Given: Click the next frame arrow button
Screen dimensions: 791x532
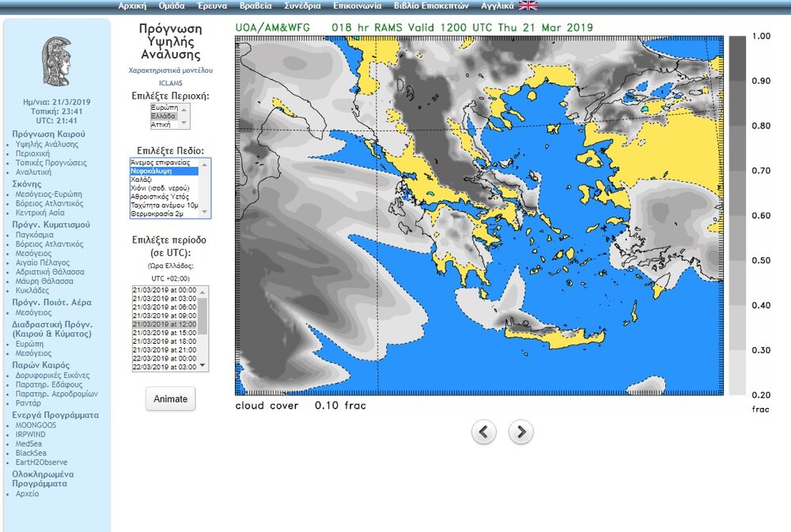Looking at the screenshot, I should (520, 432).
